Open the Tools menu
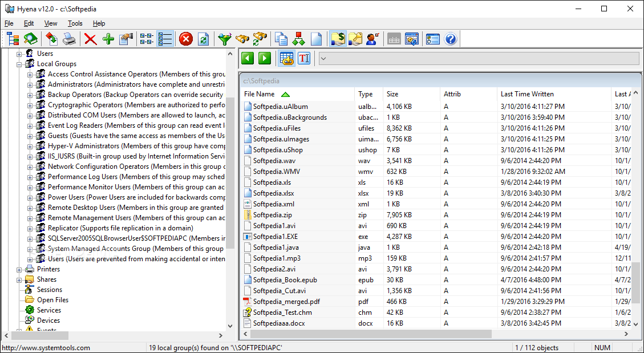Image resolution: width=644 pixels, height=353 pixels. pos(75,23)
